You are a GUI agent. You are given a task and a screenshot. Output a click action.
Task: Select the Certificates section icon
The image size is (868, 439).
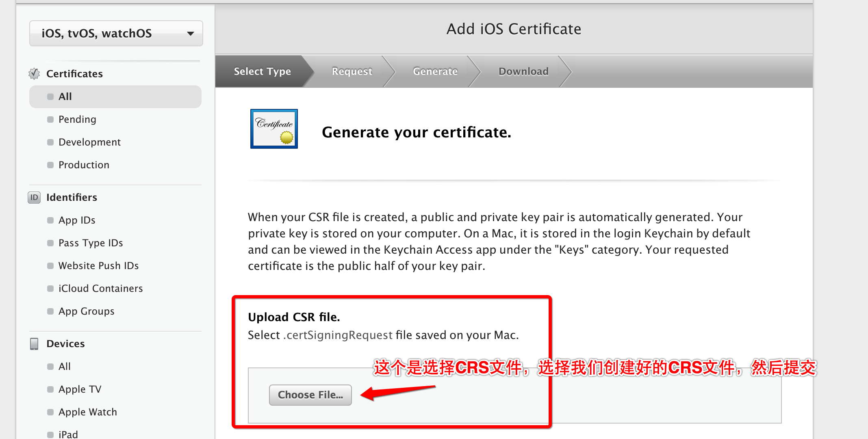point(32,73)
